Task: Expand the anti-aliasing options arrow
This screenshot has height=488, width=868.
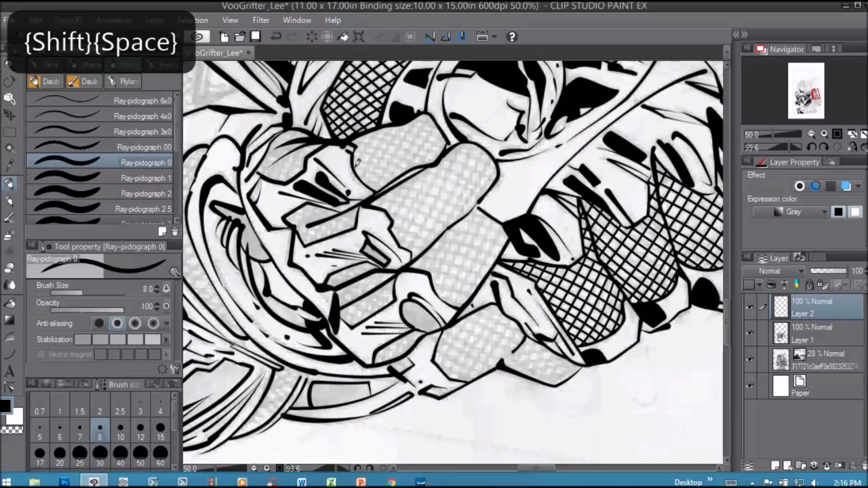Action: [x=167, y=323]
